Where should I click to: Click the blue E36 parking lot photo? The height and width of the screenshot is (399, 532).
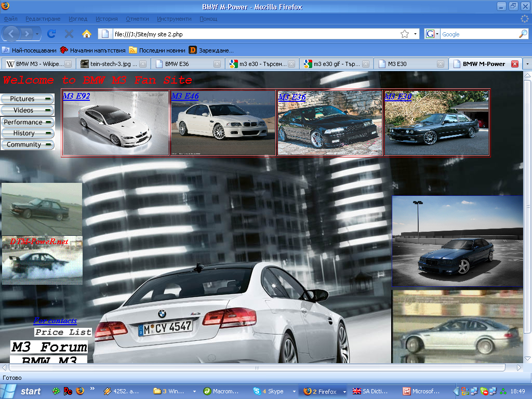coord(457,241)
